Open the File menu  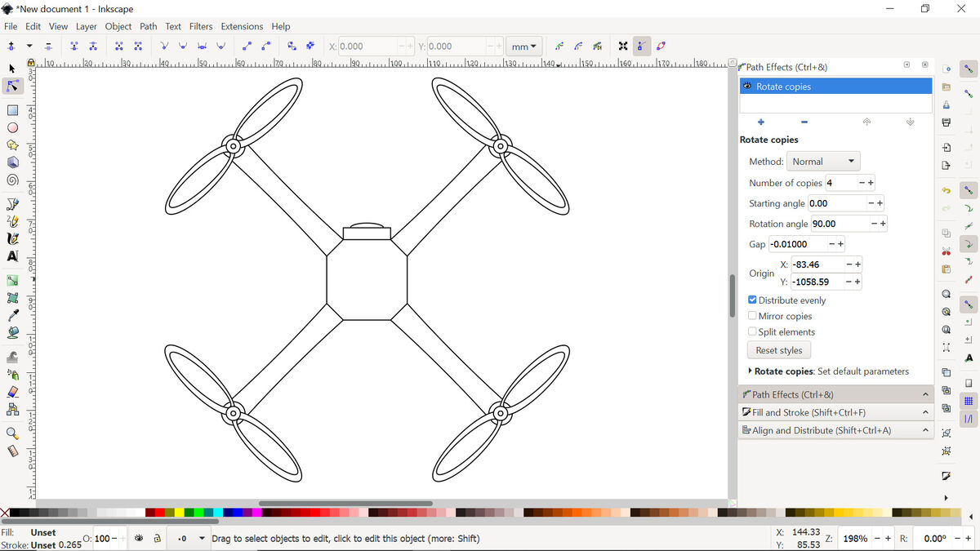tap(11, 26)
